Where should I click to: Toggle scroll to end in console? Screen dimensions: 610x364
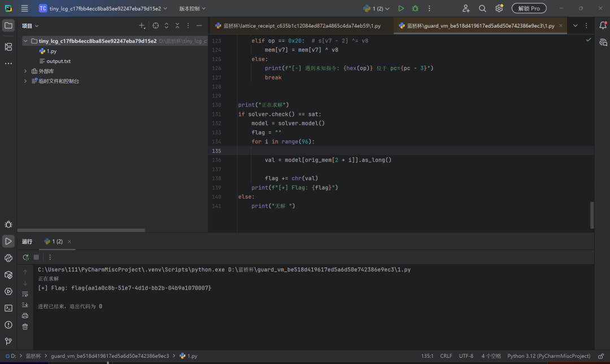click(25, 305)
